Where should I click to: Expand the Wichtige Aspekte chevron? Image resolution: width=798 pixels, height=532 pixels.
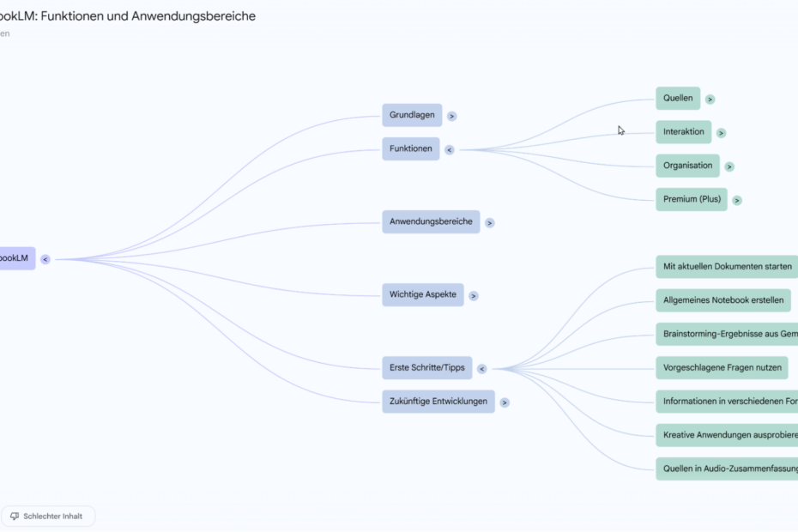tap(474, 296)
